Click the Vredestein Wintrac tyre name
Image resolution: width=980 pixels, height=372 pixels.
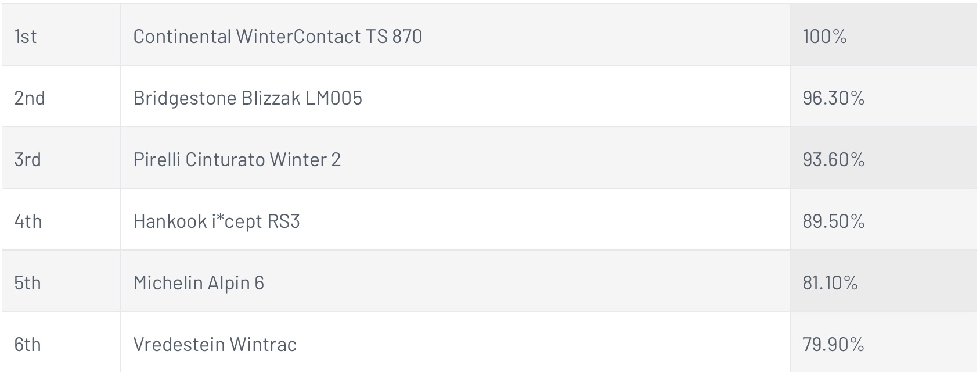215,344
